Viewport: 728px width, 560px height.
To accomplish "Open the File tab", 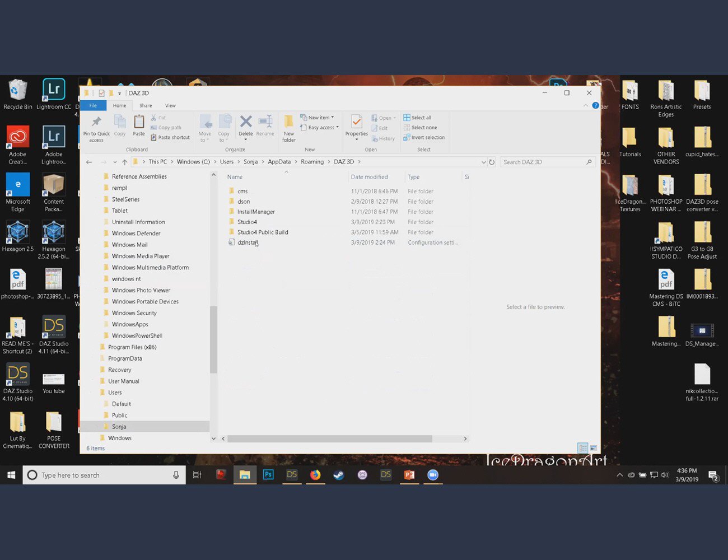I will (x=93, y=105).
